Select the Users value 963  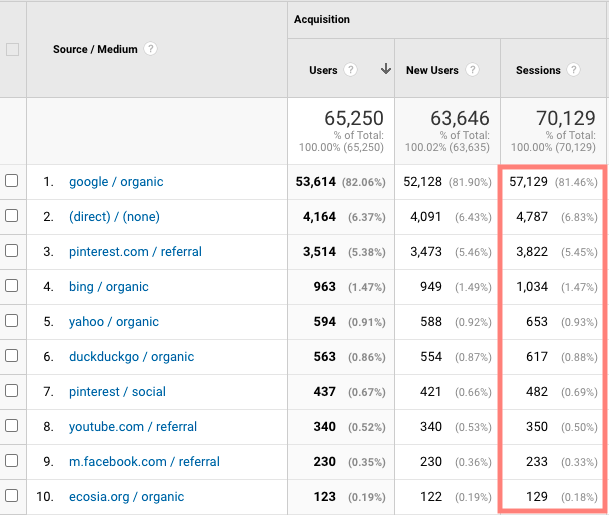click(x=324, y=287)
